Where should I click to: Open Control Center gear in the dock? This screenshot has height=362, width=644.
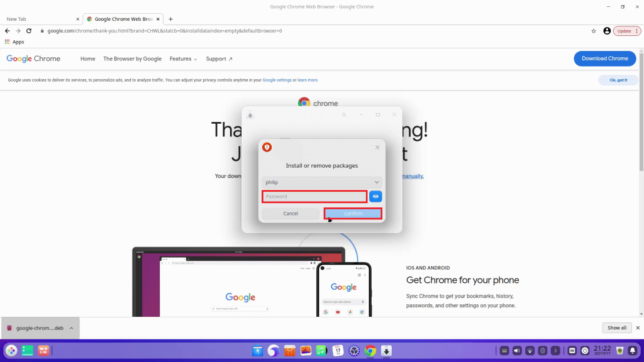(x=354, y=351)
